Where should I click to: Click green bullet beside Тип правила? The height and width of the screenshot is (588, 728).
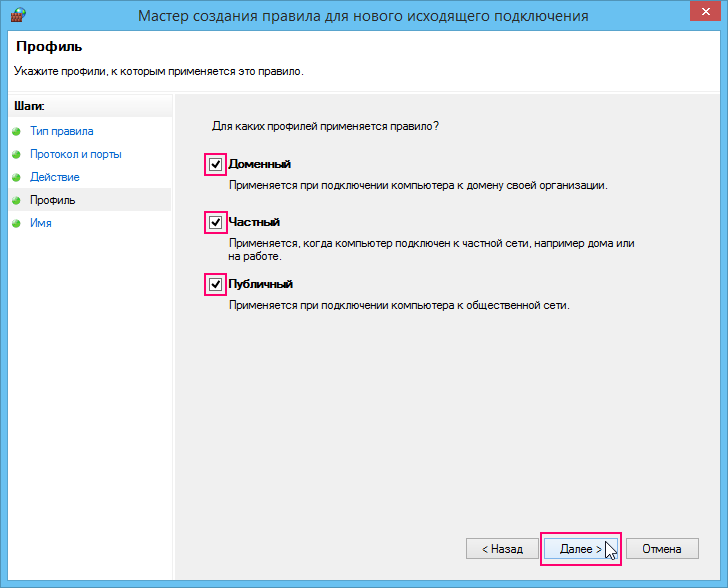coord(16,131)
